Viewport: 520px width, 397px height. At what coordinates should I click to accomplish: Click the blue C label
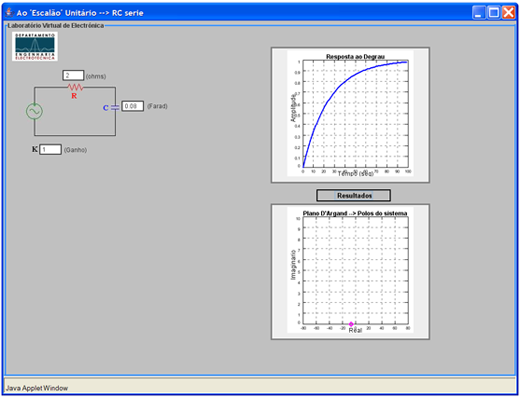point(106,108)
